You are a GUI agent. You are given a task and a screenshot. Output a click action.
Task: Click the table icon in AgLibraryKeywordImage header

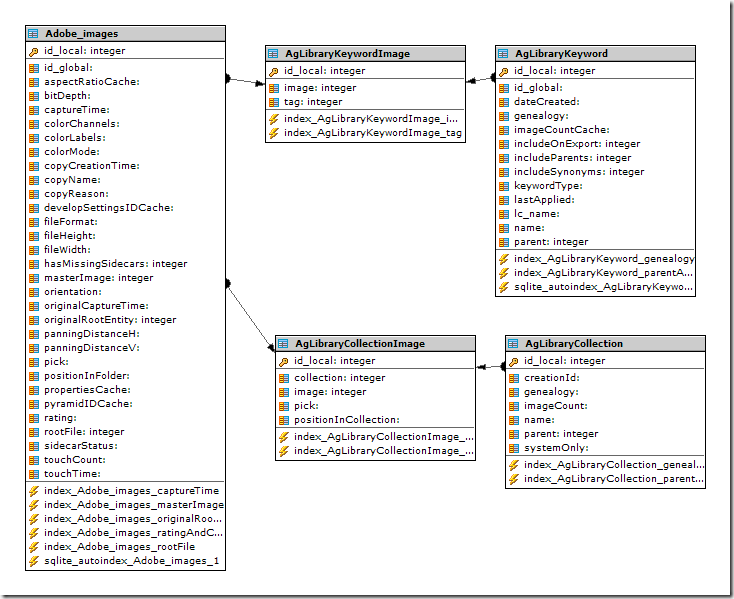(x=273, y=54)
